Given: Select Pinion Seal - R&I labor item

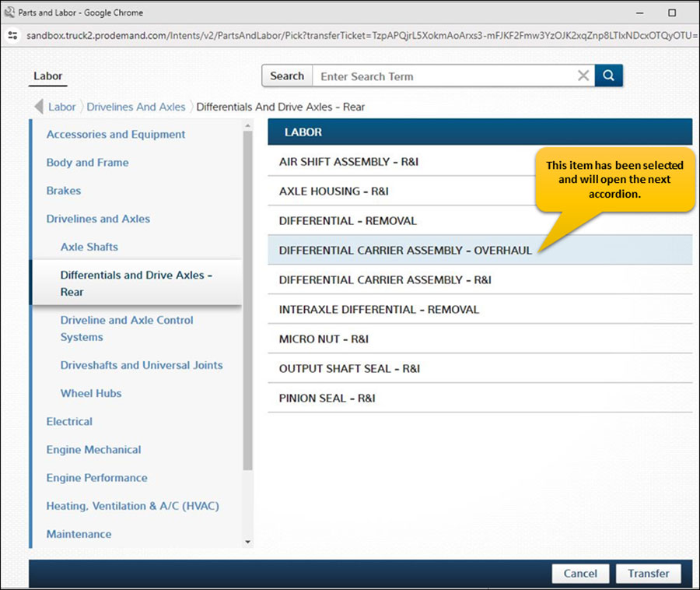Looking at the screenshot, I should (x=327, y=398).
